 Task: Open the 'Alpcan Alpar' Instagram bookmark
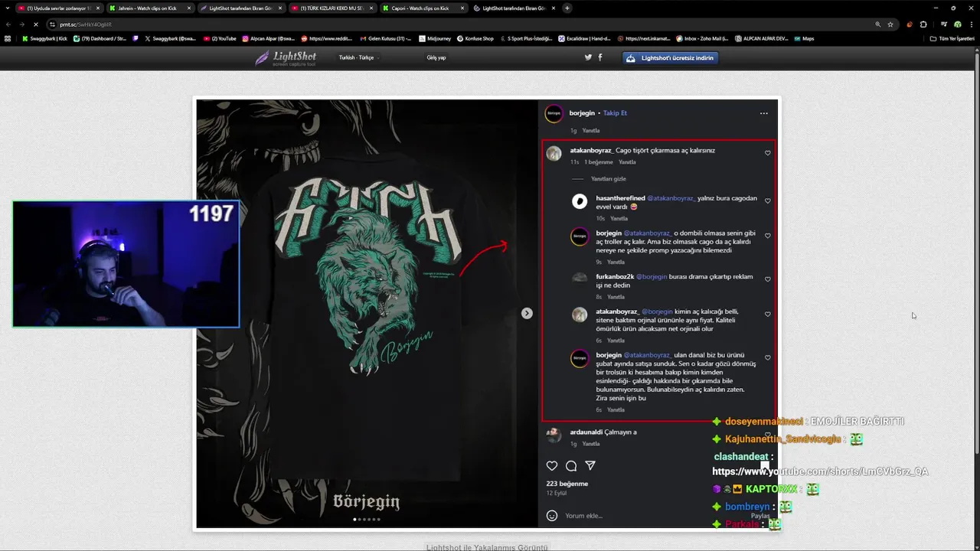tap(269, 38)
